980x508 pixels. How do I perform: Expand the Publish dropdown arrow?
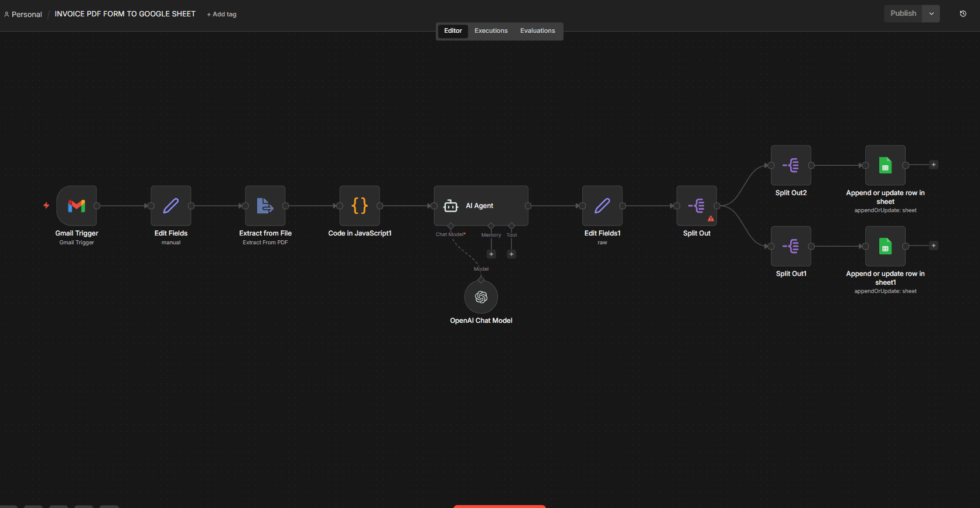931,13
